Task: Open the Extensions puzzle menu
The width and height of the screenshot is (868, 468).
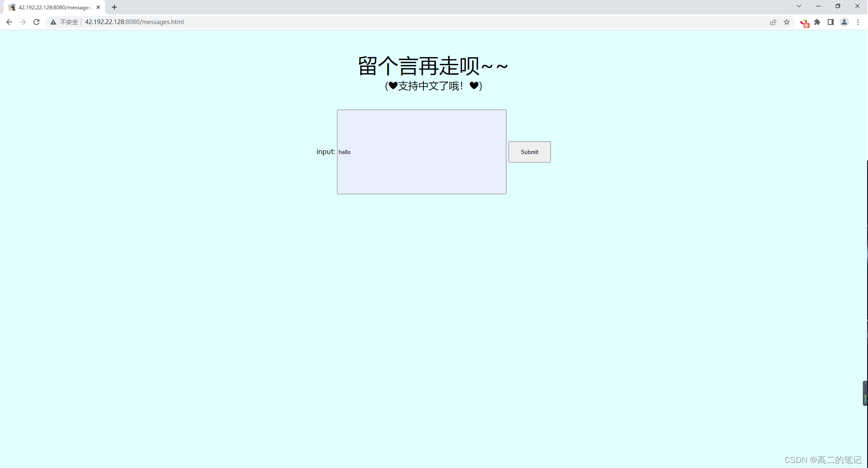Action: tap(817, 22)
